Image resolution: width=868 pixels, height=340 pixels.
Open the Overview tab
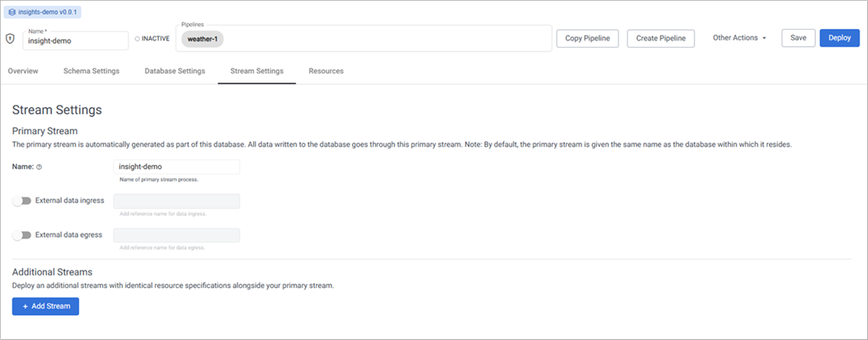[23, 71]
